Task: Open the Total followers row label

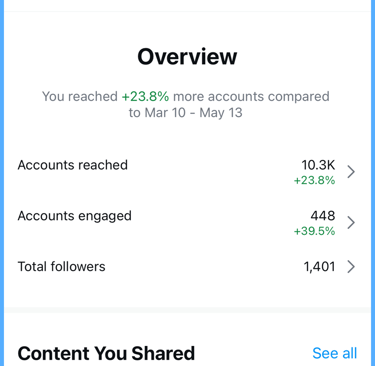Action: pyautogui.click(x=61, y=267)
